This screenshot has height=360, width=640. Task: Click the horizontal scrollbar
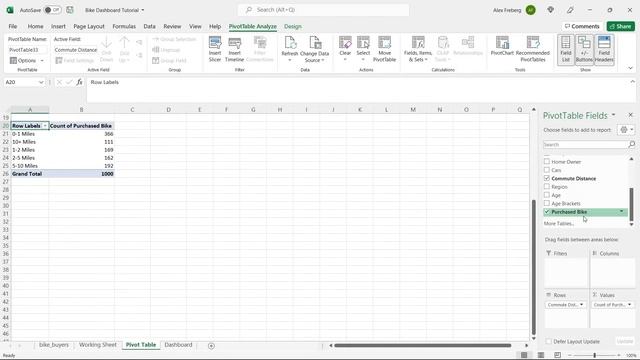422,346
